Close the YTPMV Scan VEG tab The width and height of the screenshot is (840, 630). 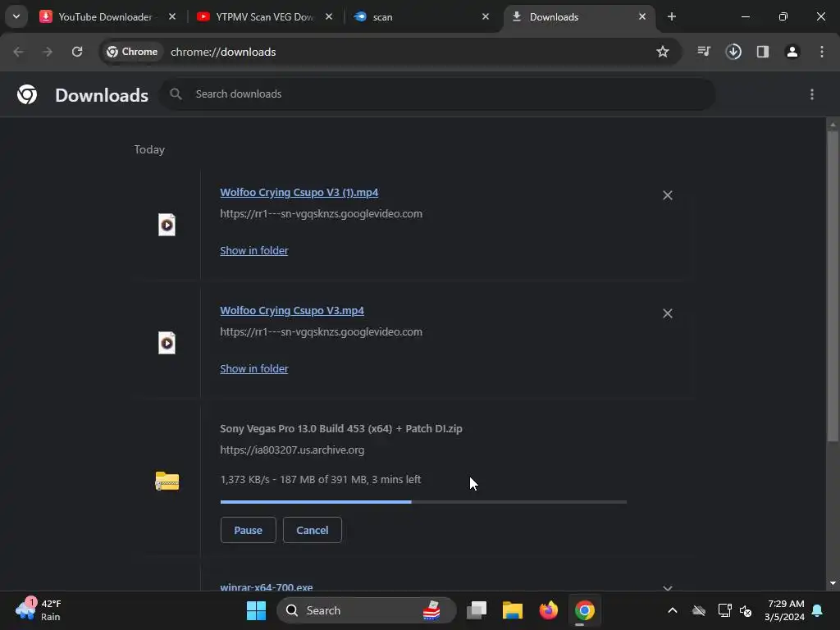(329, 16)
